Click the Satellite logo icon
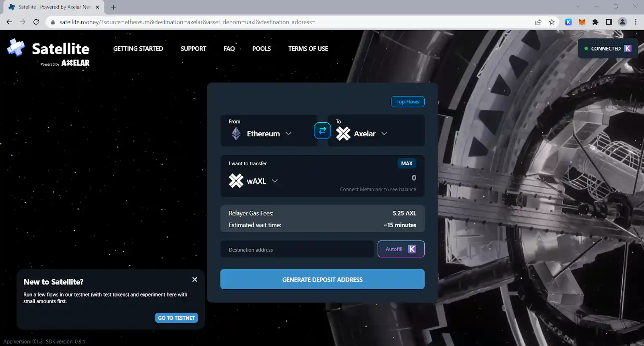644x346 pixels. (16, 48)
